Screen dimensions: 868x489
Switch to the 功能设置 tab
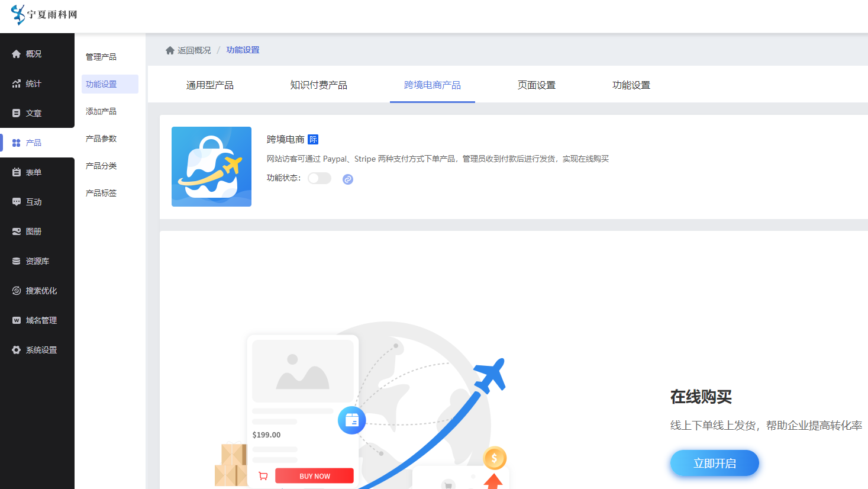click(631, 85)
